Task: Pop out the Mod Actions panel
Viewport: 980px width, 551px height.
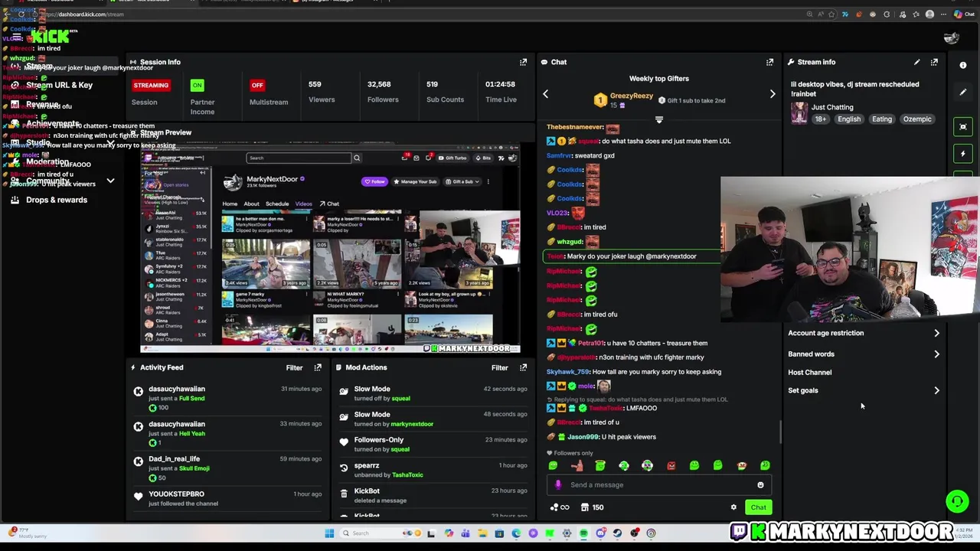Action: click(x=524, y=367)
